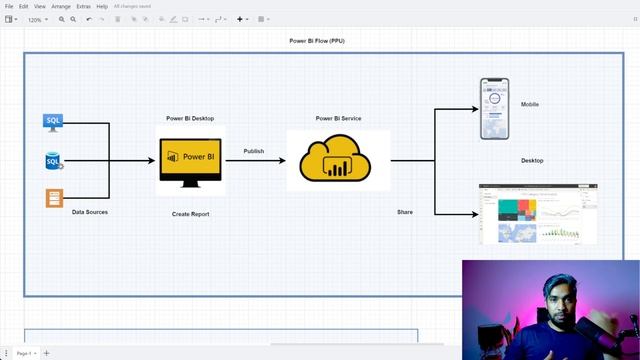Open the insert plus dropdown
This screenshot has height=360, width=640.
(242, 19)
